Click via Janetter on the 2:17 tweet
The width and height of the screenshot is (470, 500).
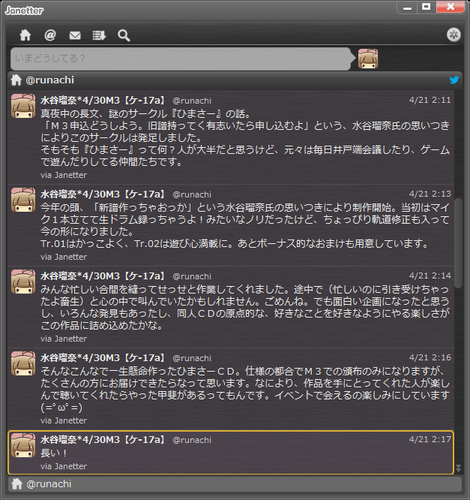click(64, 466)
